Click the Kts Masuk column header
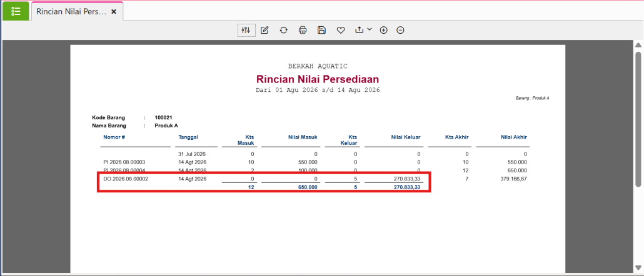The image size is (644, 276). tap(246, 140)
